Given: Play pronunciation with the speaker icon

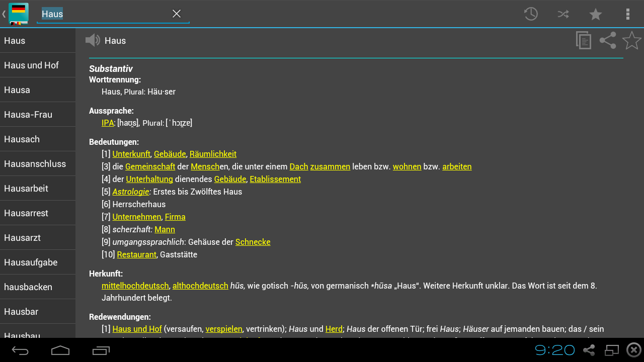Looking at the screenshot, I should point(93,40).
